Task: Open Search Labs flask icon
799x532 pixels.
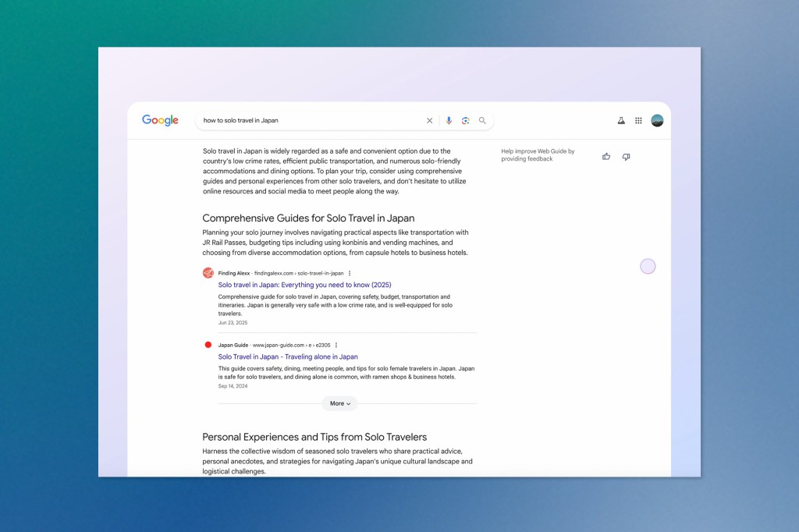Action: pos(621,121)
